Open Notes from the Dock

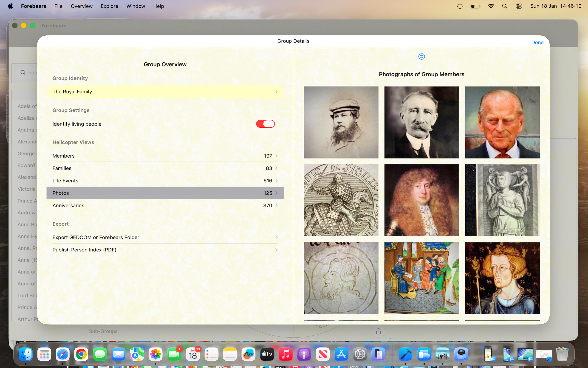point(230,354)
